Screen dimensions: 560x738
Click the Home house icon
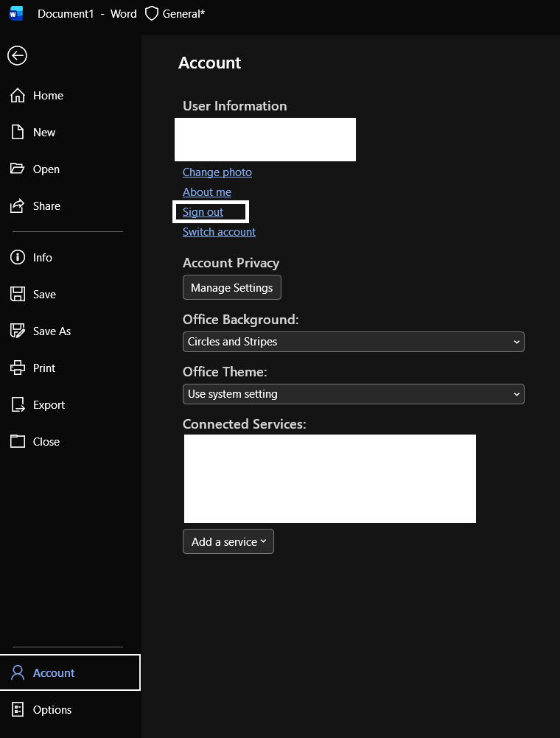pos(18,95)
